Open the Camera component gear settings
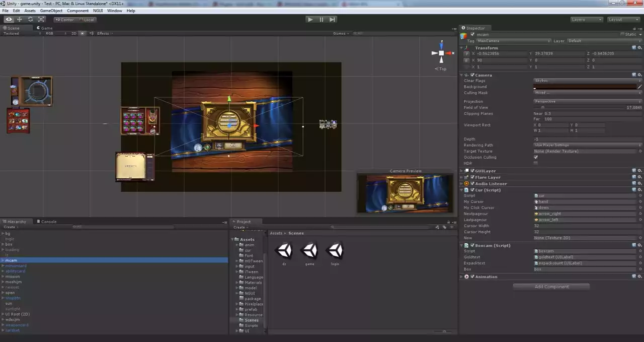 640,75
